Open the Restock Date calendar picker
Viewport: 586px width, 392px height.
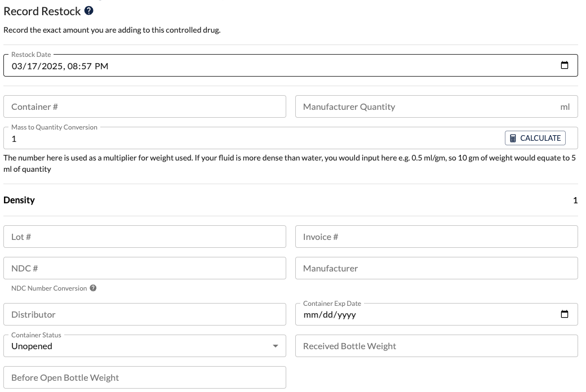(x=565, y=65)
